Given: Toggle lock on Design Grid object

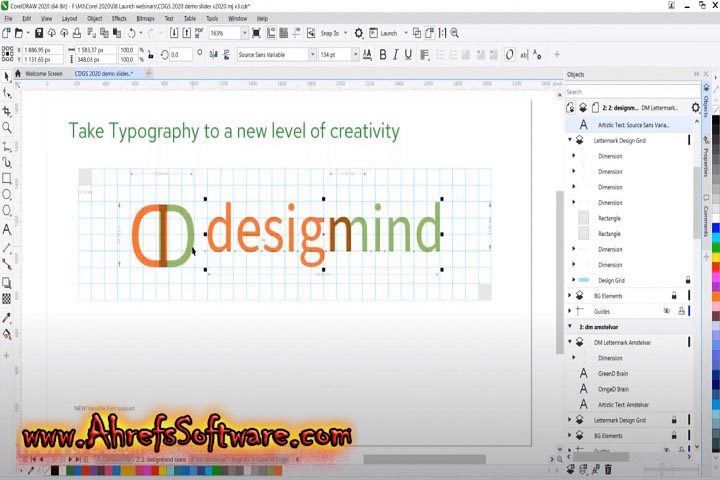Looking at the screenshot, I should click(688, 280).
